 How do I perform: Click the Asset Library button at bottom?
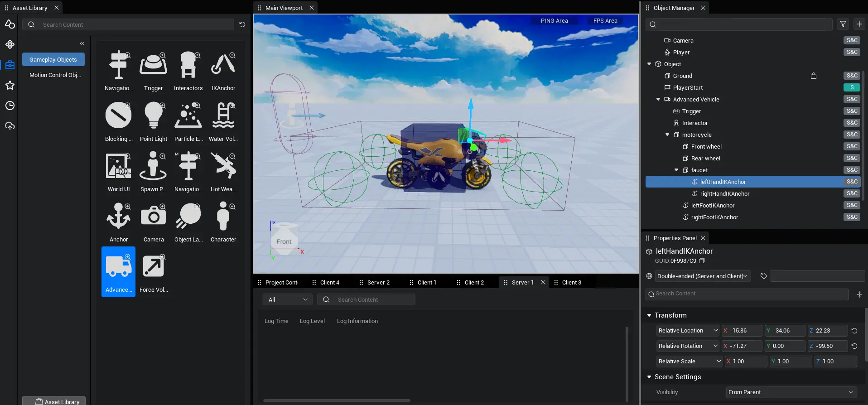tap(54, 401)
